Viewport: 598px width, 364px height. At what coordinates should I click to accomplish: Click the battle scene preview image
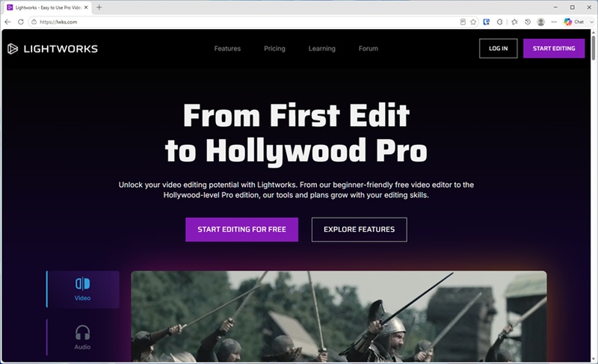click(x=339, y=316)
